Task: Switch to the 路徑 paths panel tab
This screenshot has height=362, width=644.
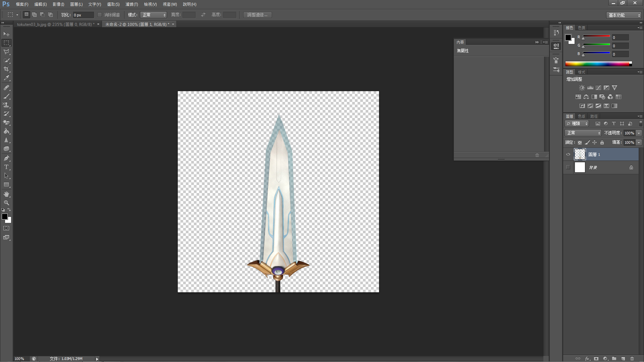Action: (594, 116)
